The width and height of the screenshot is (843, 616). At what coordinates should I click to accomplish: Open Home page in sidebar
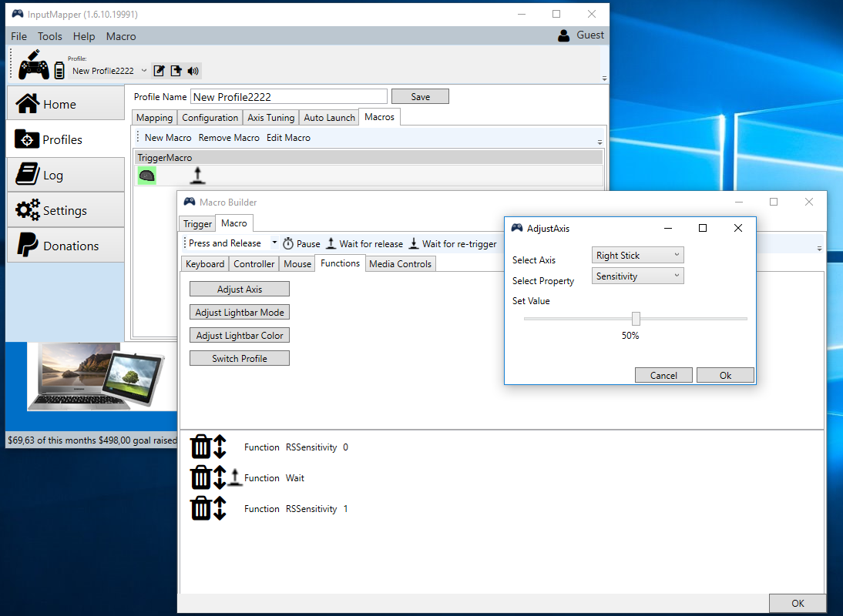[x=66, y=104]
